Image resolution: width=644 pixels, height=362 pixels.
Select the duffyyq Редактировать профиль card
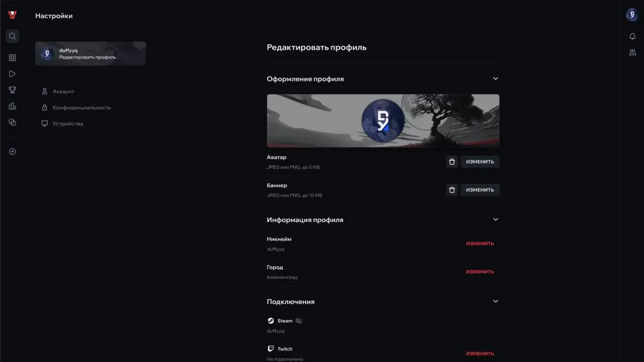[91, 53]
